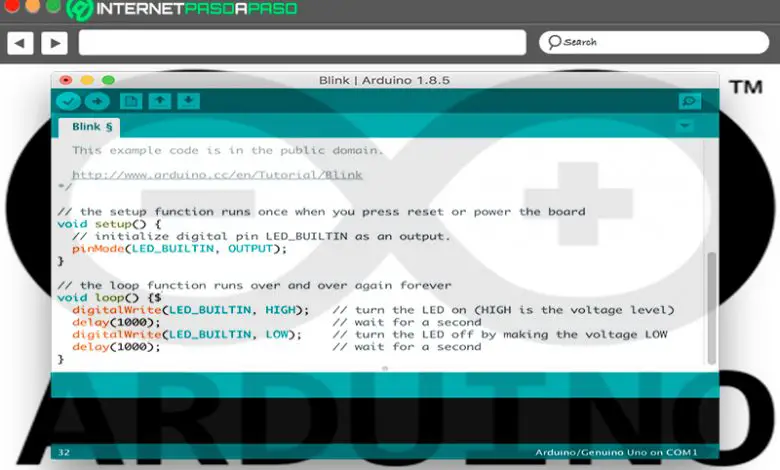This screenshot has height=470, width=780.
Task: Expand the tab options dropdown arrow
Action: pyautogui.click(x=685, y=126)
